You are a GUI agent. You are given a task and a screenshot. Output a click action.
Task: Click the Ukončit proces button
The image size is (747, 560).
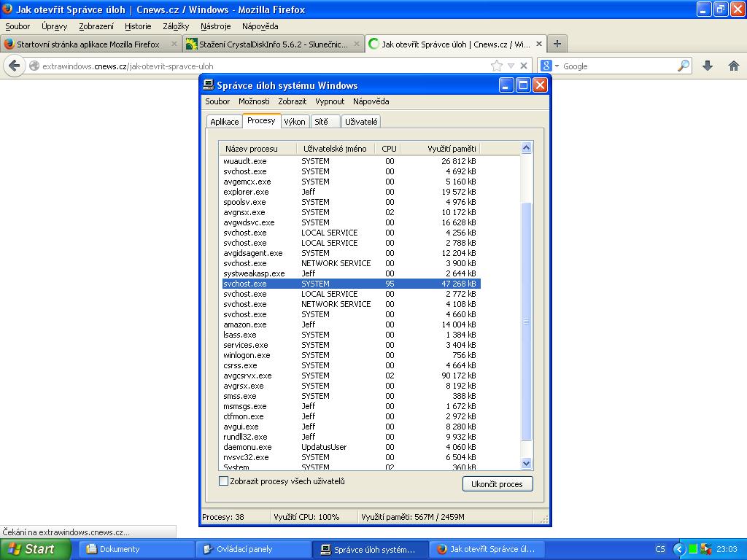tap(497, 483)
